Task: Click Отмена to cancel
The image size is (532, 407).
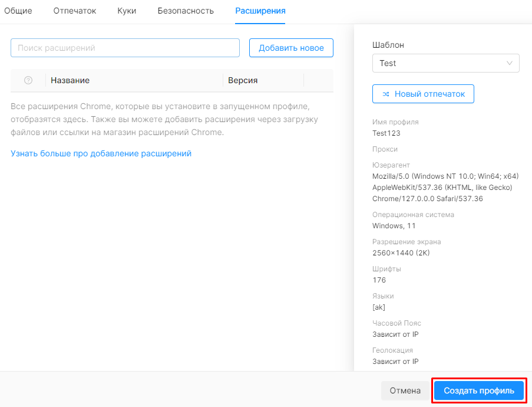Action: [x=405, y=390]
